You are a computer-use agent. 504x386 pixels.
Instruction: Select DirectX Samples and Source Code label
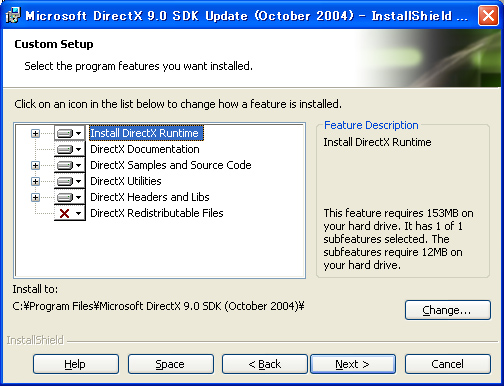coord(171,165)
